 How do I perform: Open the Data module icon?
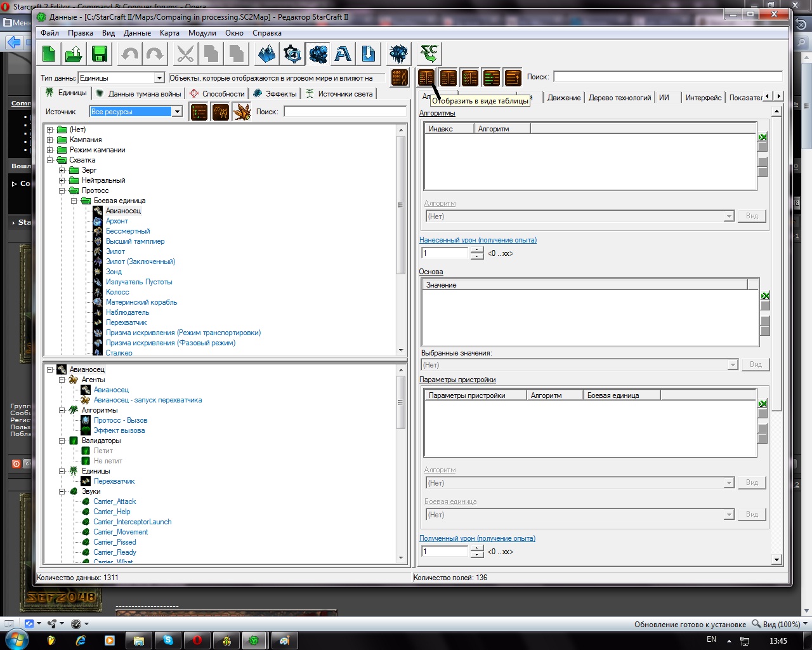click(x=318, y=54)
